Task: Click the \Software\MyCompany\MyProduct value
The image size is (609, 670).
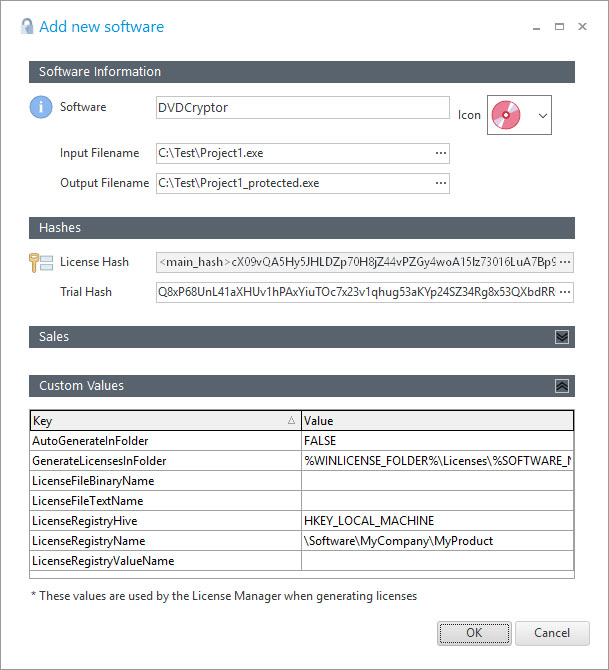Action: click(437, 541)
